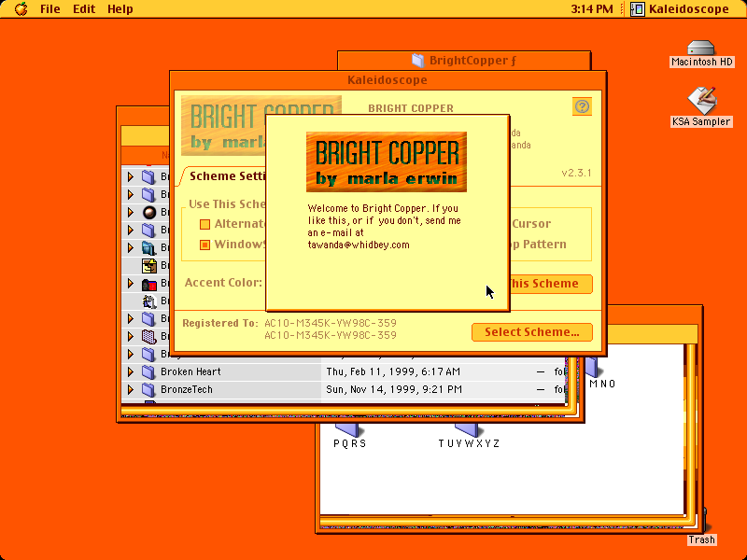Select the brown package icon in the list
Image resolution: width=747 pixels, height=560 pixels.
(x=149, y=266)
